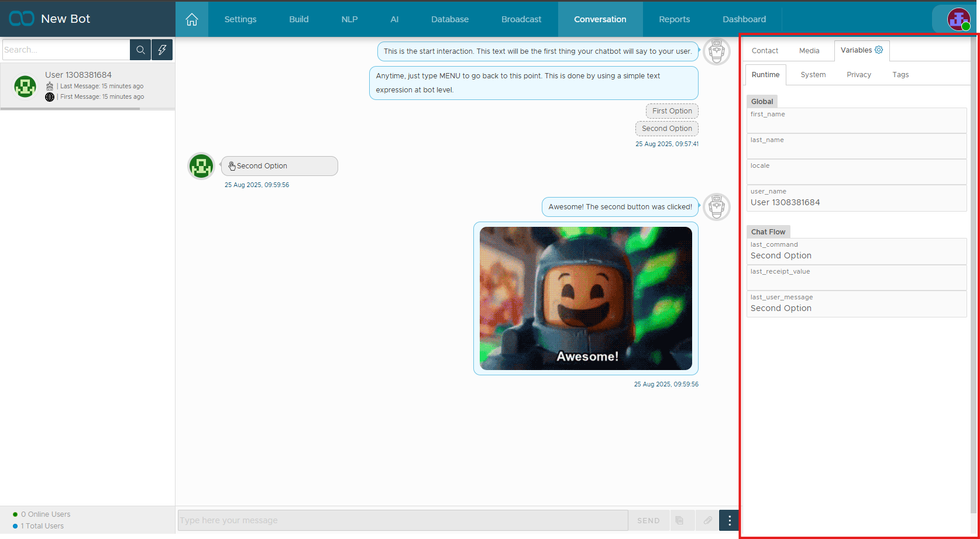This screenshot has width=980, height=539.
Task: Open the Variables settings gear icon
Action: pos(879,50)
